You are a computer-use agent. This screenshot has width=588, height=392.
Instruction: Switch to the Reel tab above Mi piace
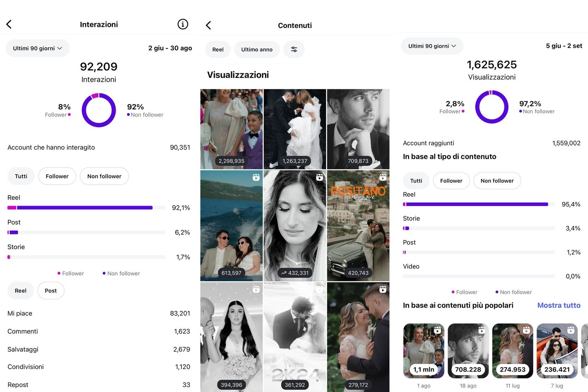click(x=20, y=291)
